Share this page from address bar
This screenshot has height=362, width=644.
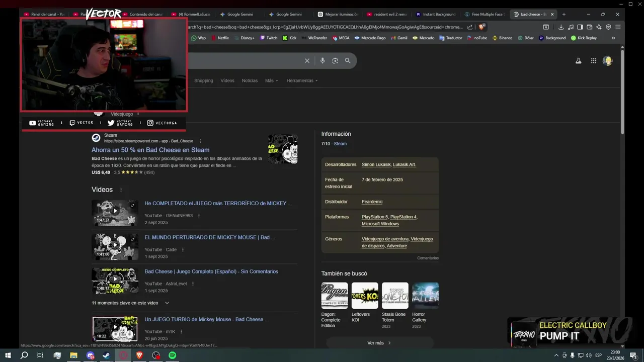click(x=470, y=27)
